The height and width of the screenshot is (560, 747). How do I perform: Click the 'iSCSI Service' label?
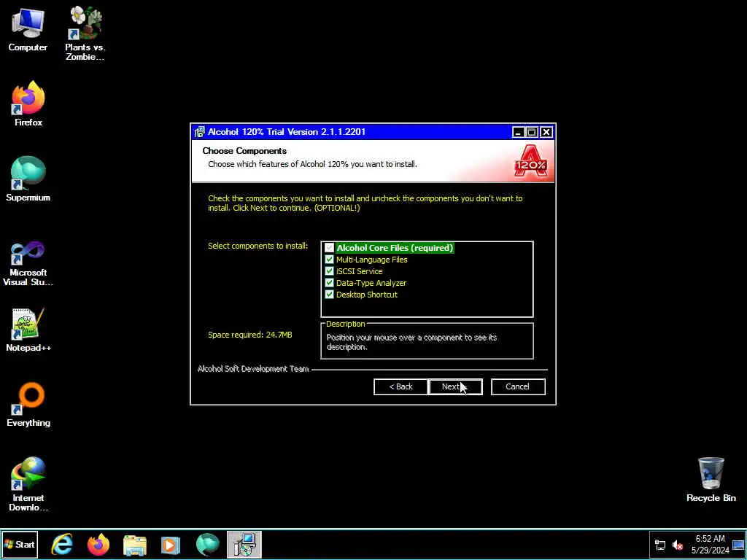(359, 271)
